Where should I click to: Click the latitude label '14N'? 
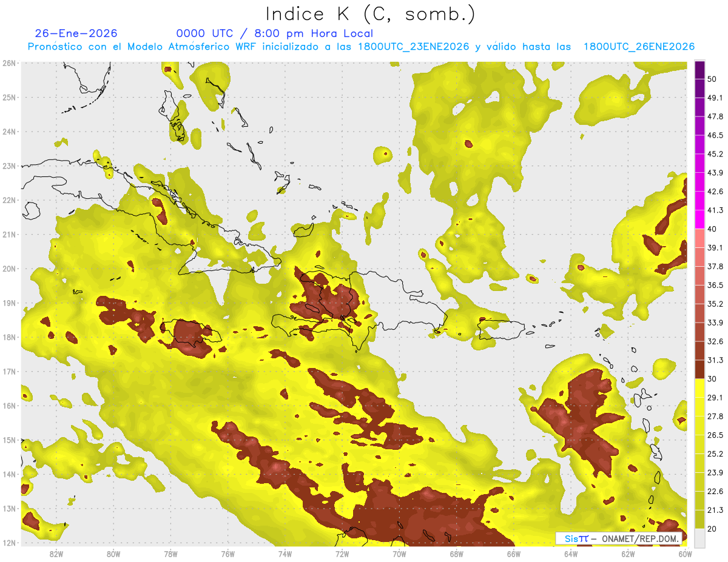click(x=8, y=474)
